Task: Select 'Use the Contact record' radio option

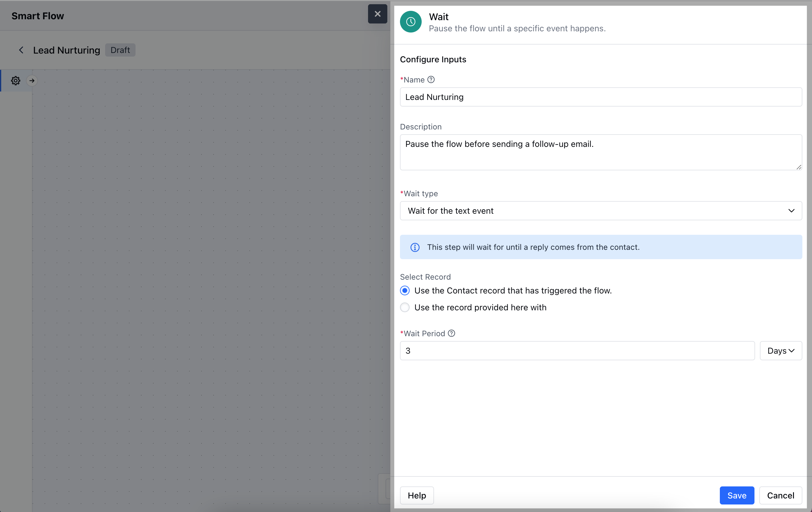Action: click(405, 290)
